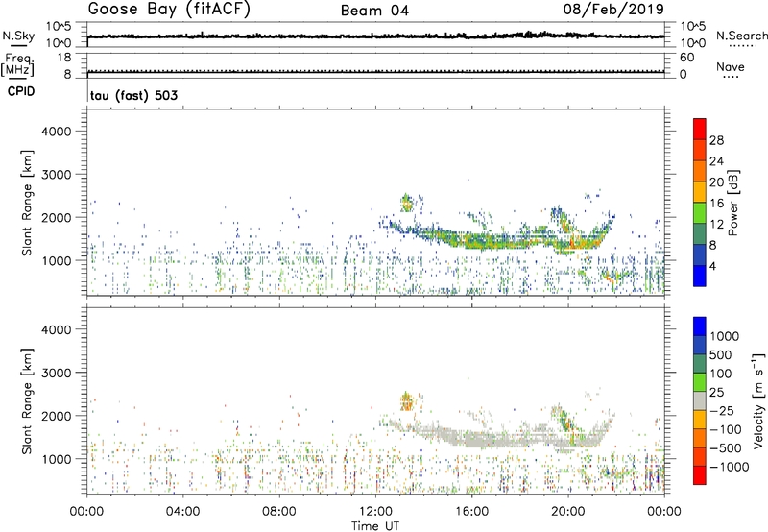The image size is (768, 532).
Task: Click 'Slant Range [km]' label of power panel
Action: click(x=27, y=203)
